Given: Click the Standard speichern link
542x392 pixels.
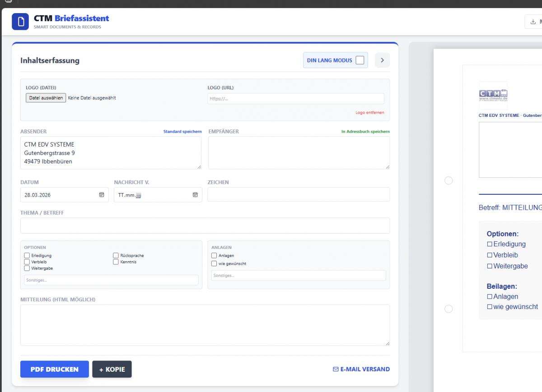Looking at the screenshot, I should tap(182, 131).
